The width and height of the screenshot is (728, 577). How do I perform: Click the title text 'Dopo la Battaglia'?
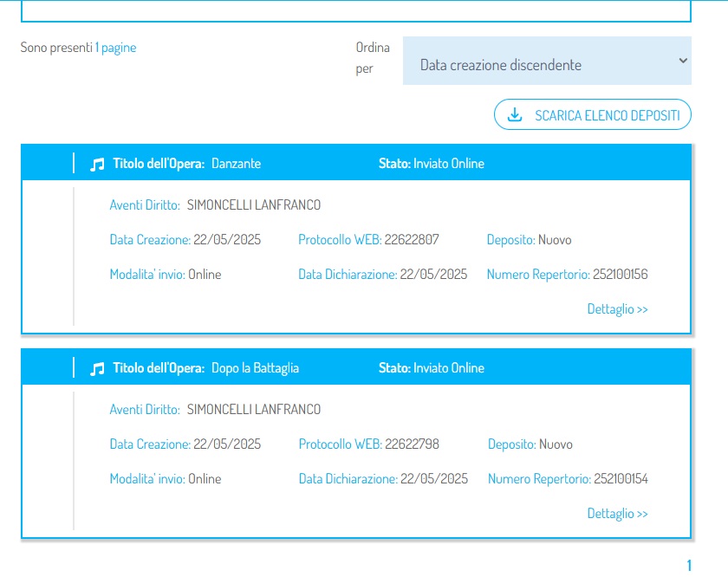pos(255,368)
